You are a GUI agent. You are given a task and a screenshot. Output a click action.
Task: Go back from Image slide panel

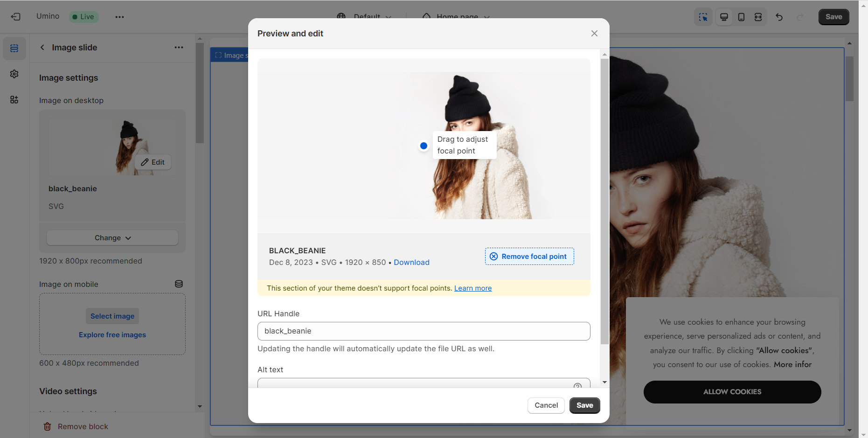tap(42, 48)
